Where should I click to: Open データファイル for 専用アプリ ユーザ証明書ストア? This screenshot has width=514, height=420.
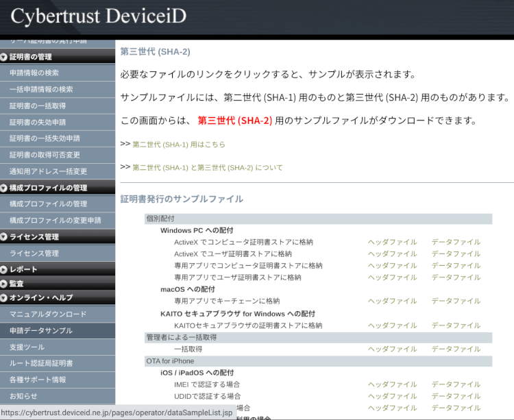pyautogui.click(x=456, y=277)
